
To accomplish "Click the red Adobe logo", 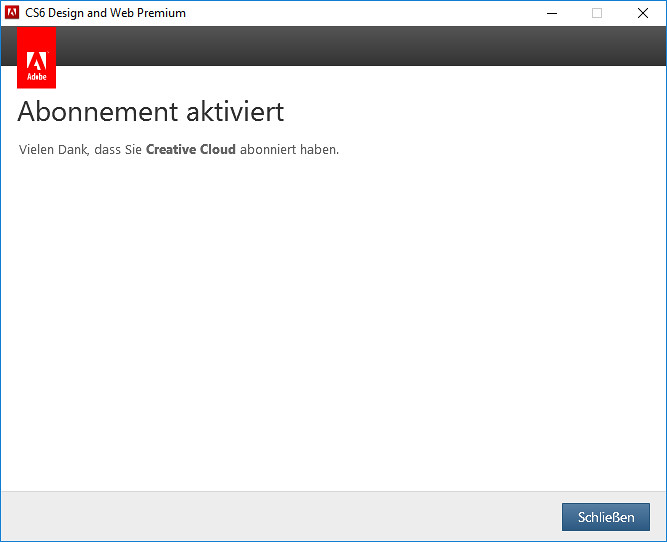I will (x=37, y=58).
